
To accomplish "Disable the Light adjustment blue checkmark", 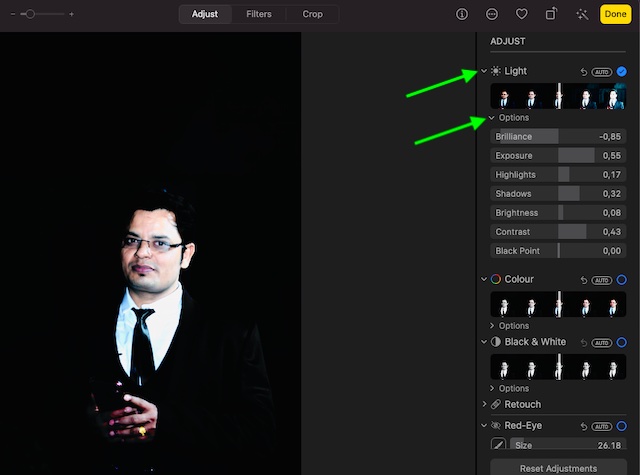I will pyautogui.click(x=621, y=71).
